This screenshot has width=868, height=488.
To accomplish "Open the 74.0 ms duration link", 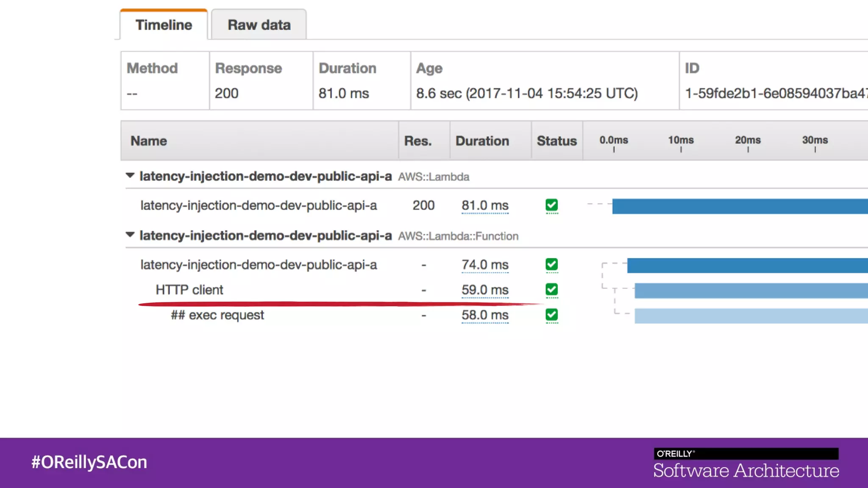I will (485, 265).
